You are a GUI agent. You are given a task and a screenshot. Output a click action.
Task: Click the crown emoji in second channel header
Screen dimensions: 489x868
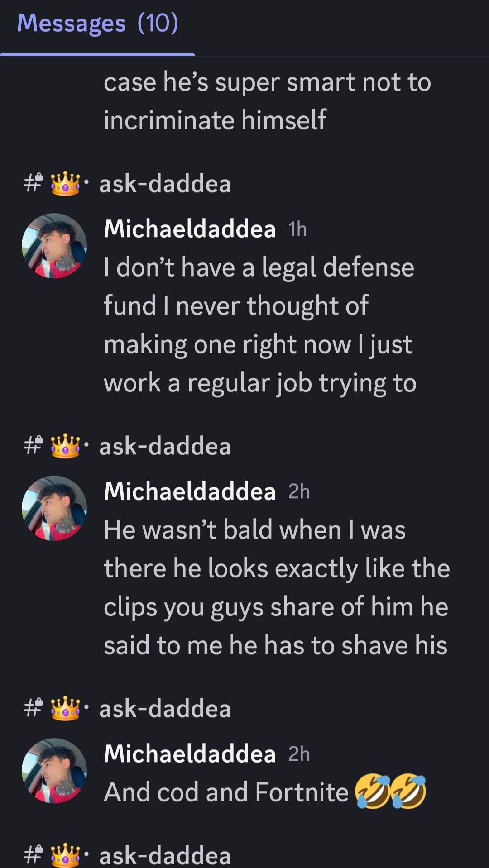[66, 446]
